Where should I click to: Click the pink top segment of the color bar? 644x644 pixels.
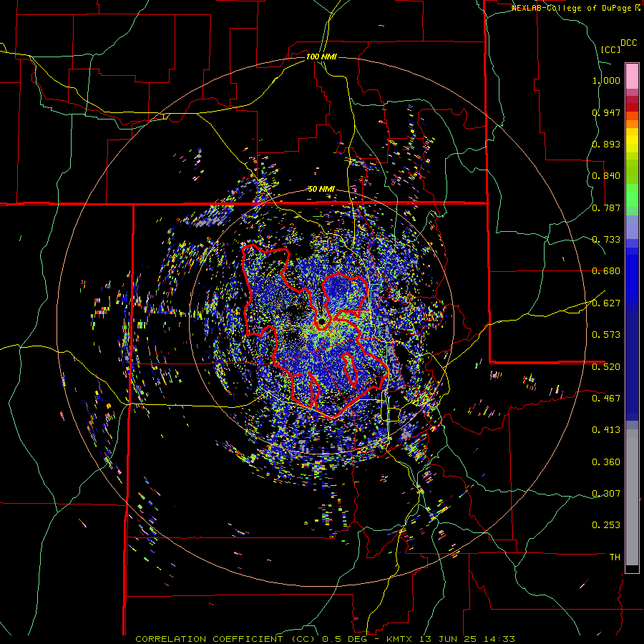tap(632, 76)
